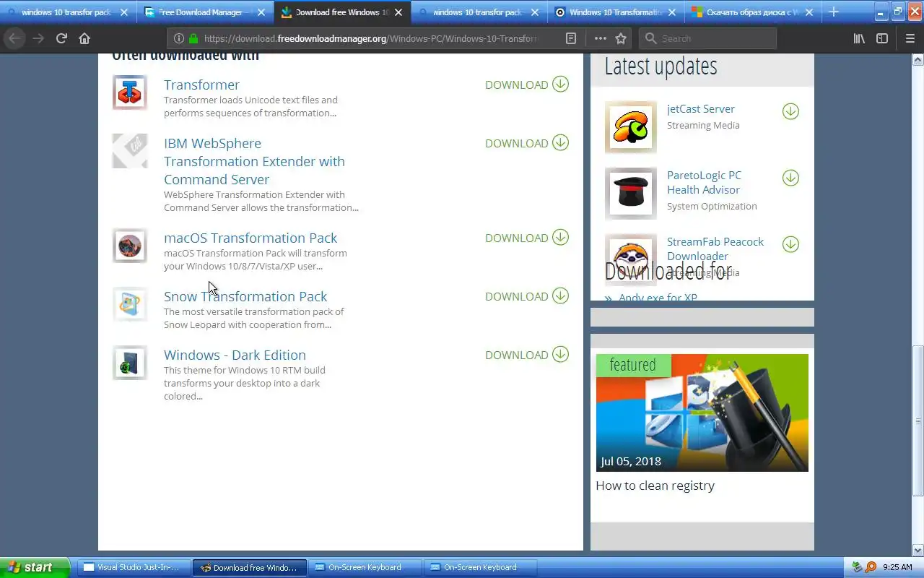
Task: Click the vertical page scrollbar thumb
Action: point(918,421)
